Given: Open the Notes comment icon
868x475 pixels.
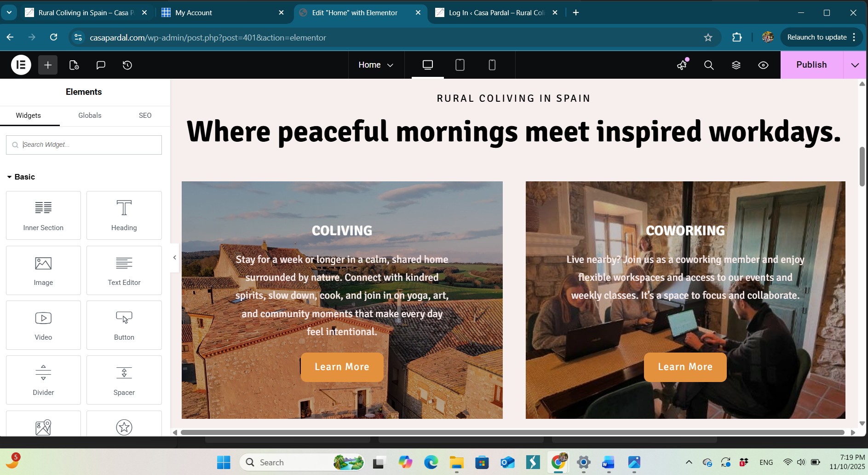Looking at the screenshot, I should pyautogui.click(x=101, y=65).
